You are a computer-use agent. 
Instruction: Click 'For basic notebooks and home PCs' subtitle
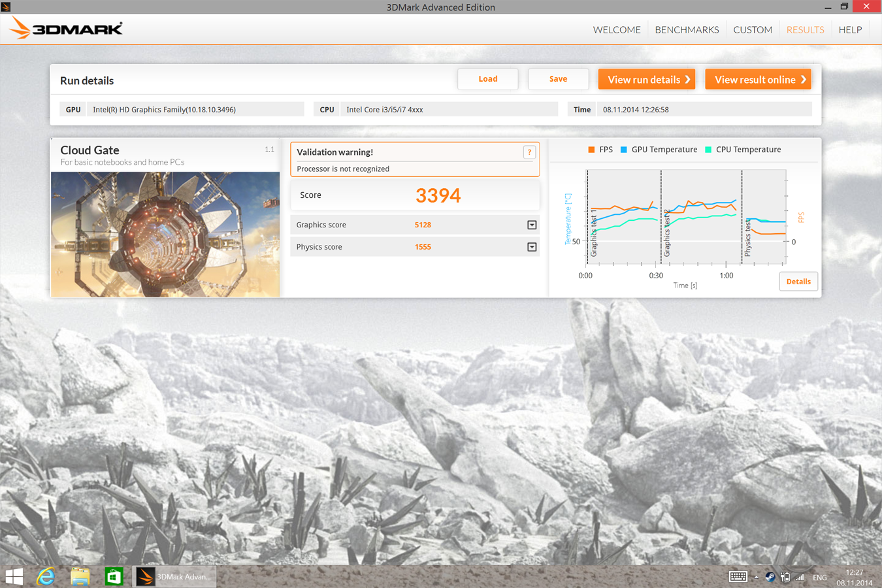tap(122, 162)
